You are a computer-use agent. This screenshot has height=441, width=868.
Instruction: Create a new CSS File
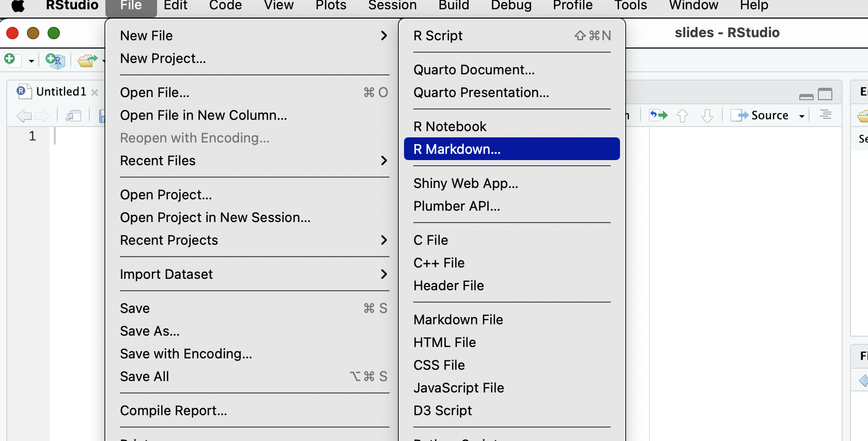point(512,365)
